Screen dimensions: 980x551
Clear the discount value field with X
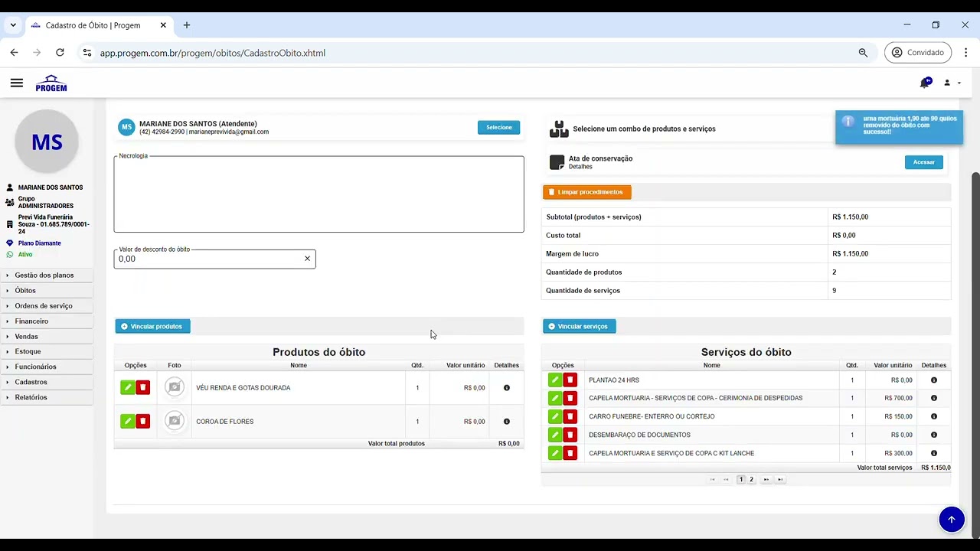pyautogui.click(x=307, y=259)
